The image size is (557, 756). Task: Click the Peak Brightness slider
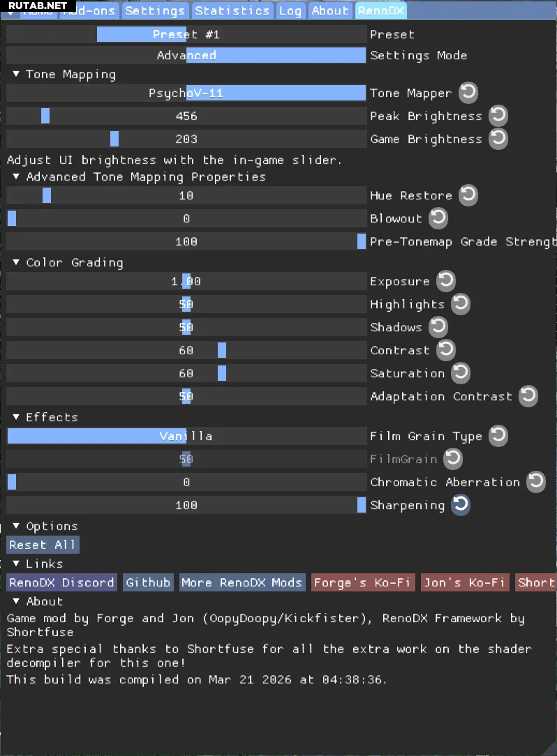click(x=186, y=116)
